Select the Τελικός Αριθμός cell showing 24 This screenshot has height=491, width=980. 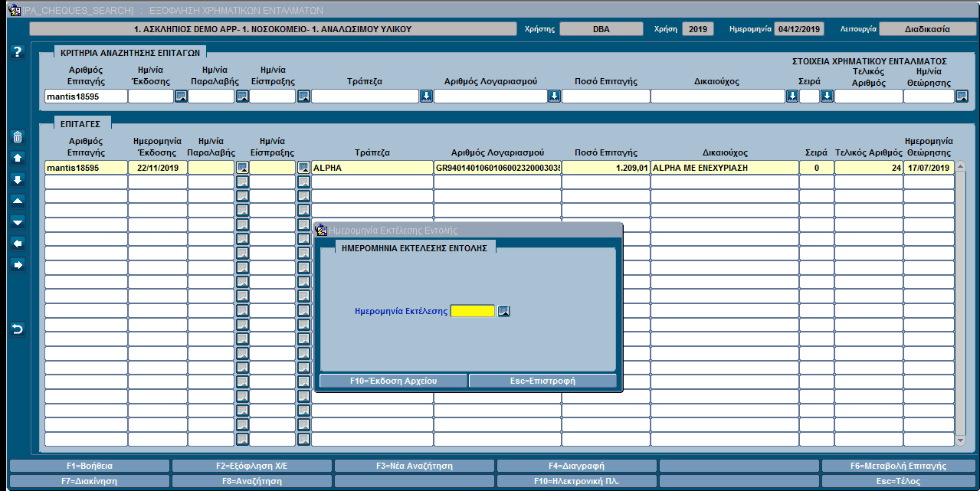[x=869, y=168]
